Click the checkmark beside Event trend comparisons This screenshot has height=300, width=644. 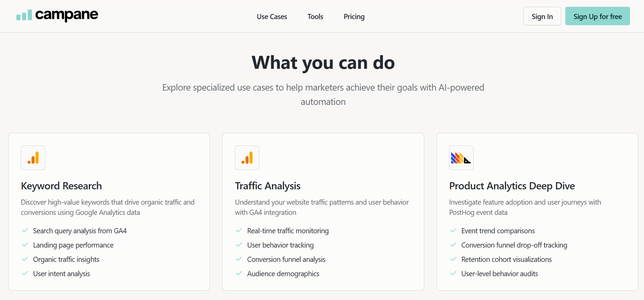pyautogui.click(x=453, y=230)
